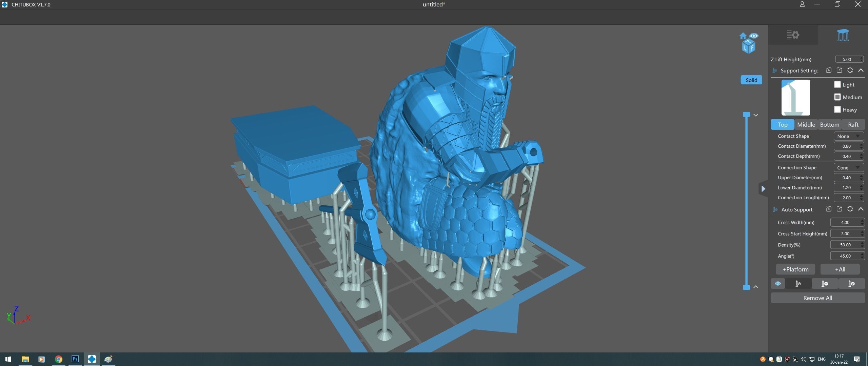
Task: Click the Z Lift Height stepper arrows
Action: click(861, 59)
